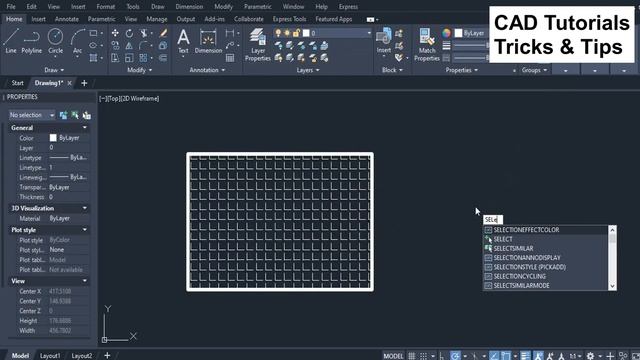640x360 pixels.
Task: Toggle object snap tracking in status bar
Action: [x=494, y=356]
